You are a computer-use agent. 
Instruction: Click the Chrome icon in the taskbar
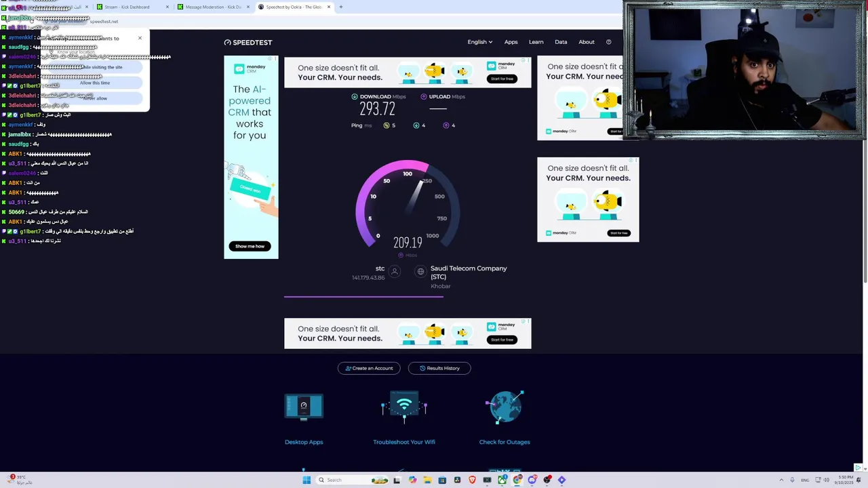517,480
